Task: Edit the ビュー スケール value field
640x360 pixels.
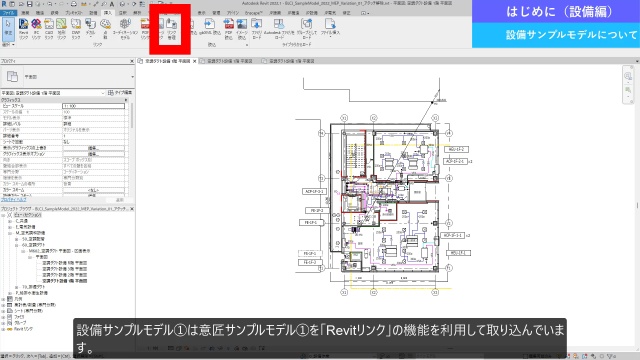Action: (93, 106)
